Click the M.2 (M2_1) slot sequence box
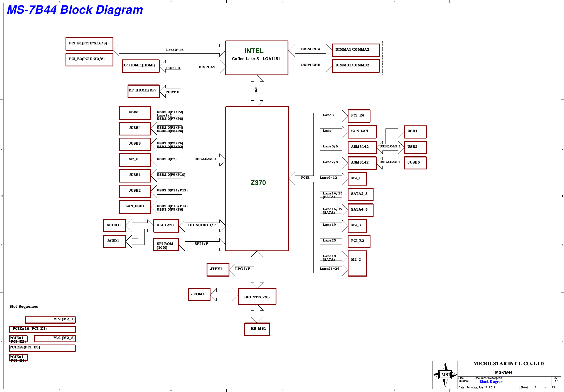The width and height of the screenshot is (564, 392). point(50,320)
